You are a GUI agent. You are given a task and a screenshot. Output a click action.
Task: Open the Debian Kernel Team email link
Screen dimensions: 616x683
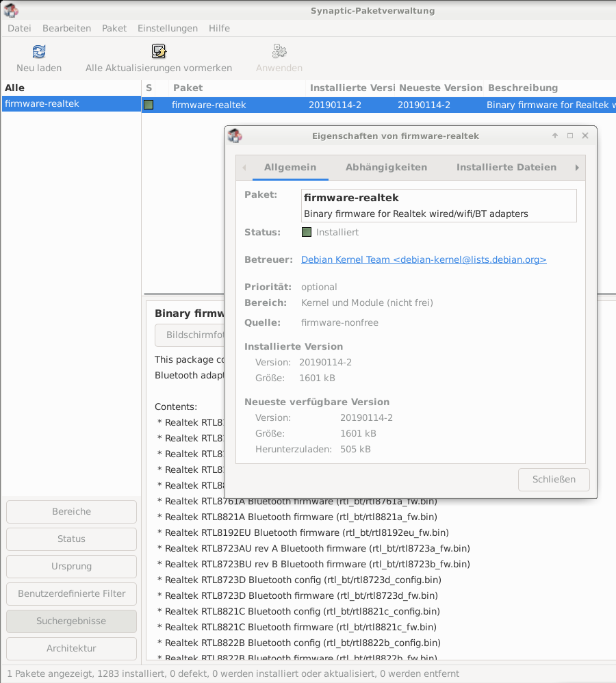click(424, 259)
